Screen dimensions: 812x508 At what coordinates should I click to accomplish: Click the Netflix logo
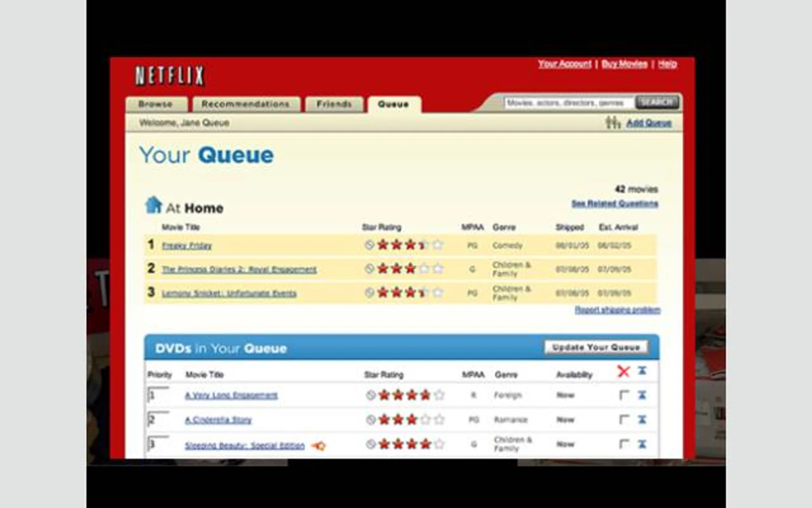[170, 75]
